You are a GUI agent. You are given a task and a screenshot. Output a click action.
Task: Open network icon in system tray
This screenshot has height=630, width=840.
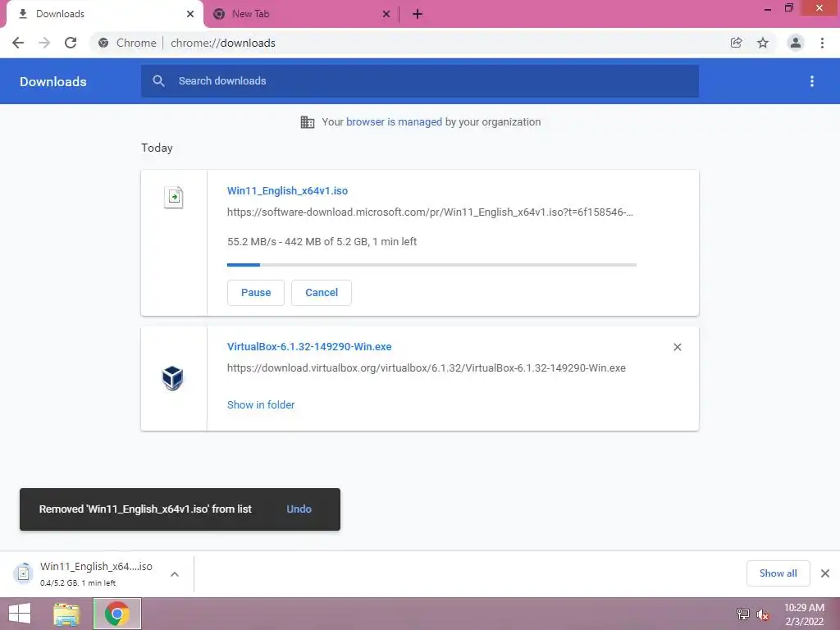point(743,614)
